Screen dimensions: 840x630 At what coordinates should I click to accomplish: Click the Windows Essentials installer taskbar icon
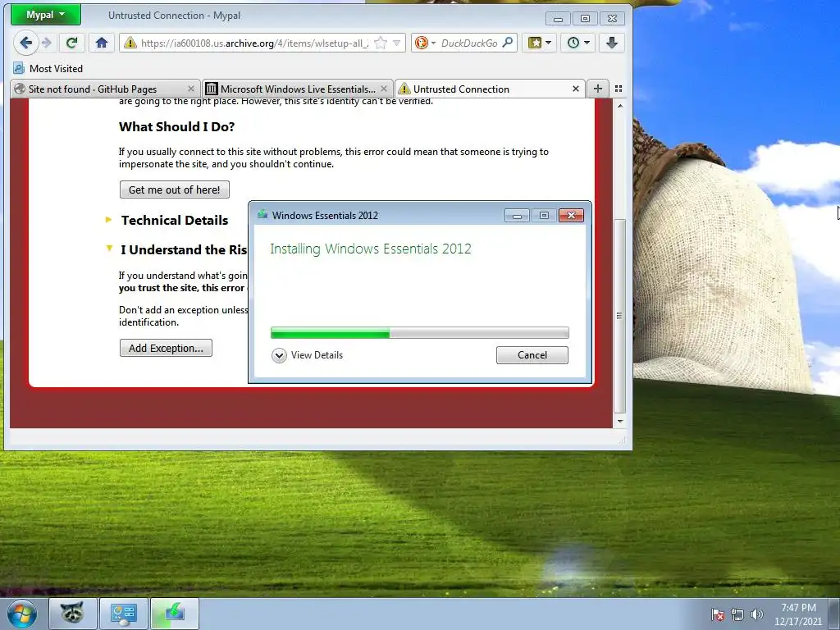[x=175, y=614]
